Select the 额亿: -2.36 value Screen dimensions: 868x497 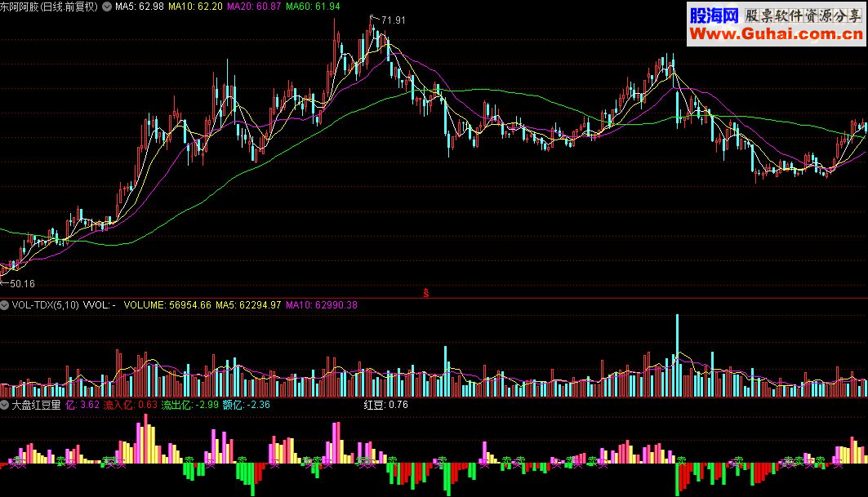point(247,405)
